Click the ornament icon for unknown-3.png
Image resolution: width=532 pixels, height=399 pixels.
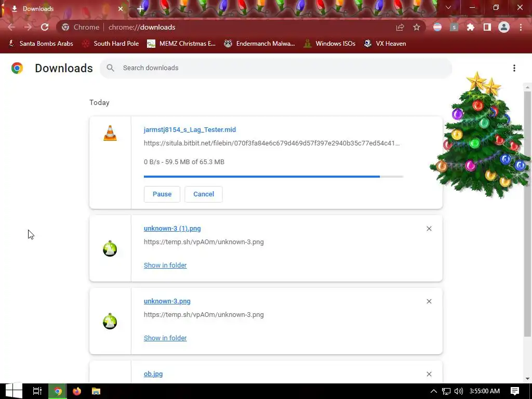[110, 321]
